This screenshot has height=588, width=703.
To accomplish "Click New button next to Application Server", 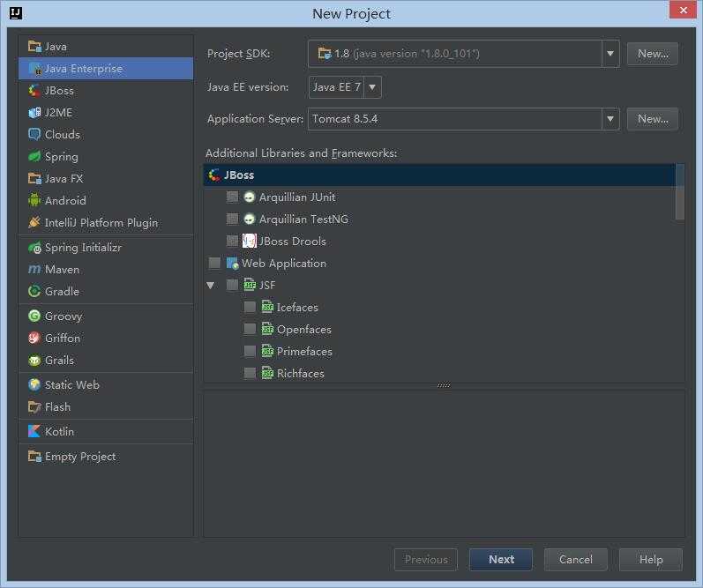I will [x=653, y=119].
